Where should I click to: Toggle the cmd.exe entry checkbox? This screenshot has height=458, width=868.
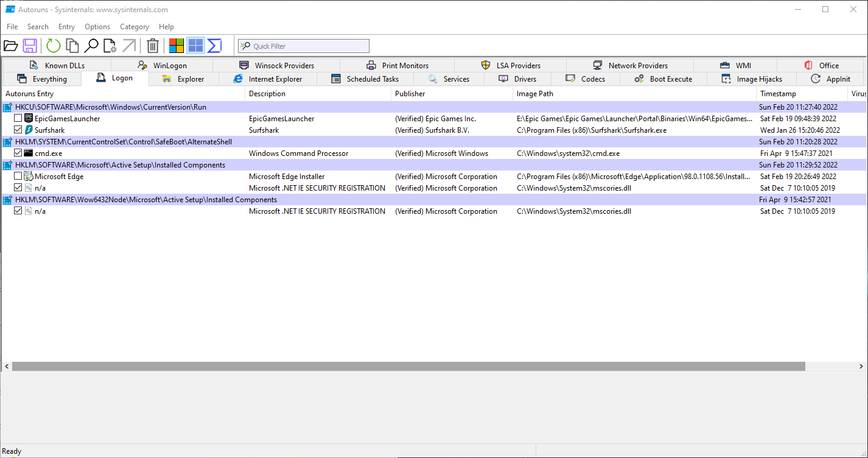pyautogui.click(x=18, y=153)
